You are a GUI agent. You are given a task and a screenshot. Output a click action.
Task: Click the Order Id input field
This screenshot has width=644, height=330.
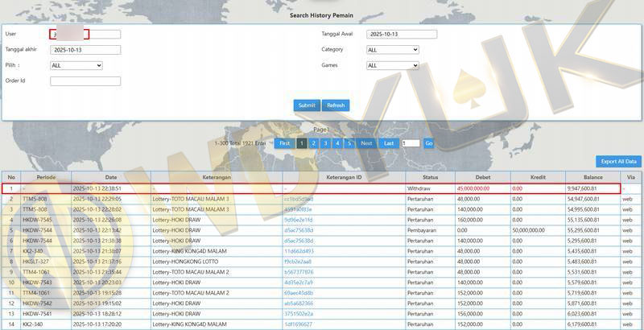point(85,81)
